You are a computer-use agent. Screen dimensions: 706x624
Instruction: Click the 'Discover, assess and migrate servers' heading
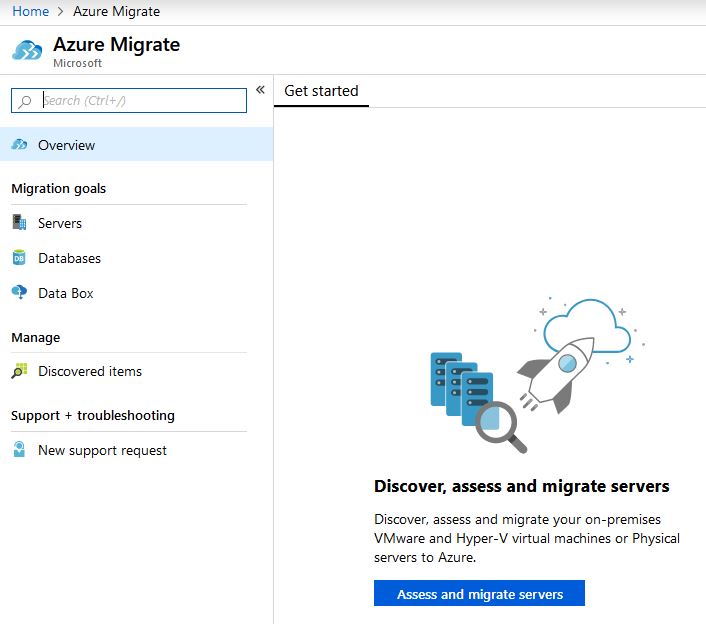[521, 486]
